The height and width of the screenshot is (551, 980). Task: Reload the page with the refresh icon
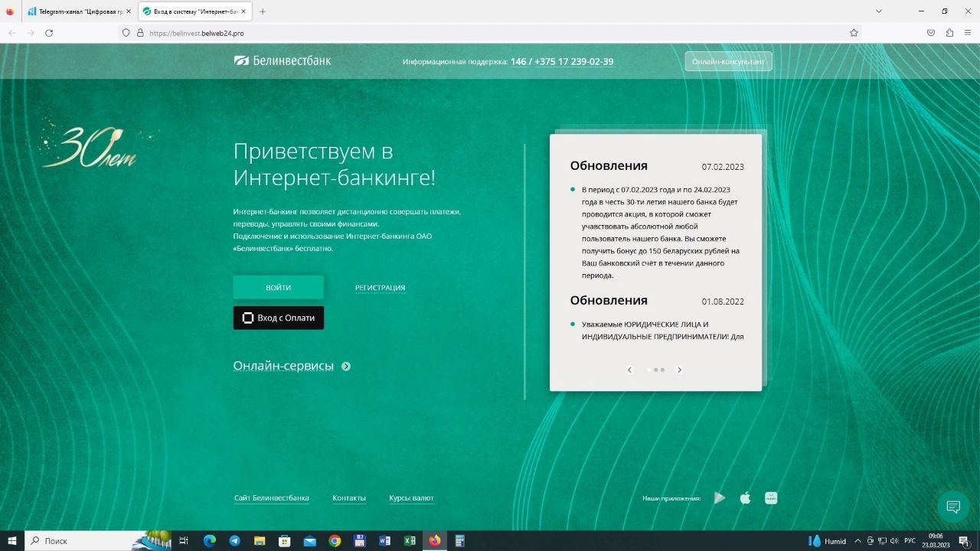49,33
